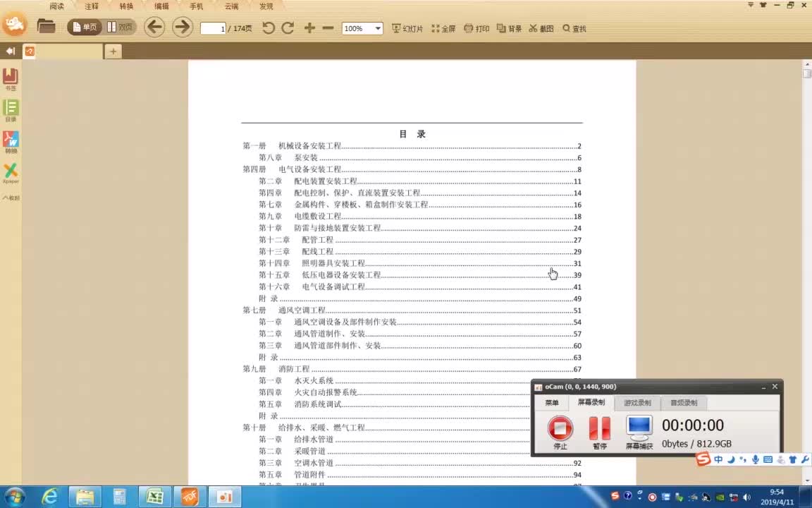
Task: Take a screenshot with 截图
Action: (x=541, y=28)
